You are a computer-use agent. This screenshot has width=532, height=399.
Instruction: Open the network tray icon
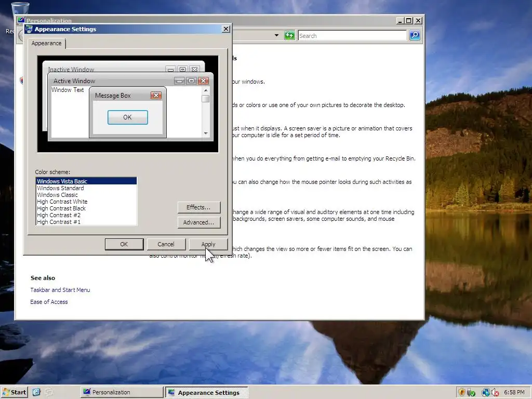(486, 393)
